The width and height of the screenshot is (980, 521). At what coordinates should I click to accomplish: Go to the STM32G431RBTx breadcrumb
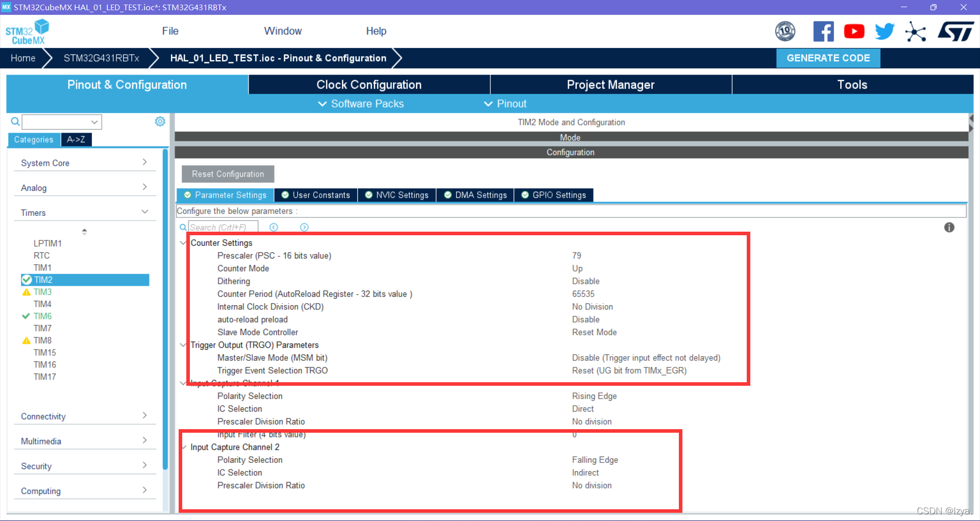tap(101, 58)
